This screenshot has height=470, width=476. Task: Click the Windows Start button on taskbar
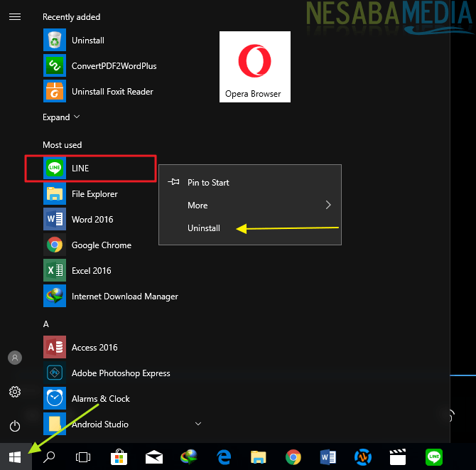[15, 456]
